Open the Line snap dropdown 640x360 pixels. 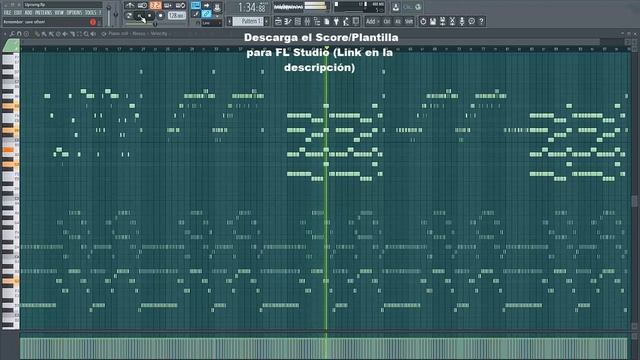(x=211, y=23)
